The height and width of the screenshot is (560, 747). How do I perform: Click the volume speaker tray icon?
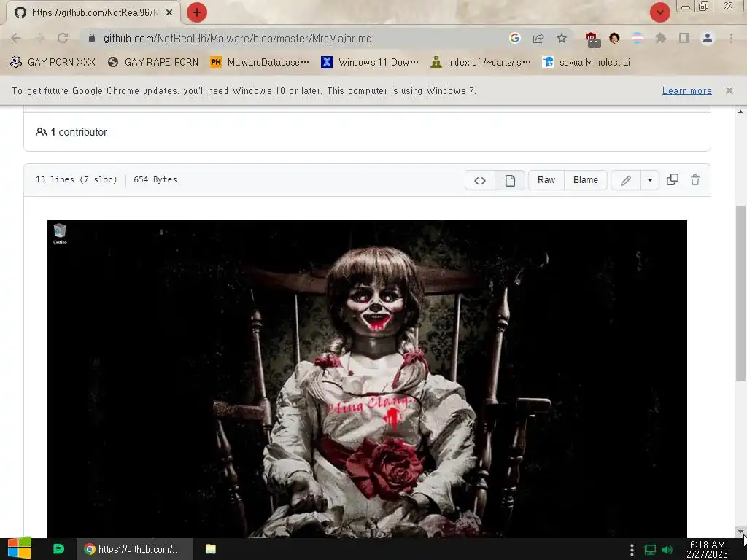(x=667, y=550)
